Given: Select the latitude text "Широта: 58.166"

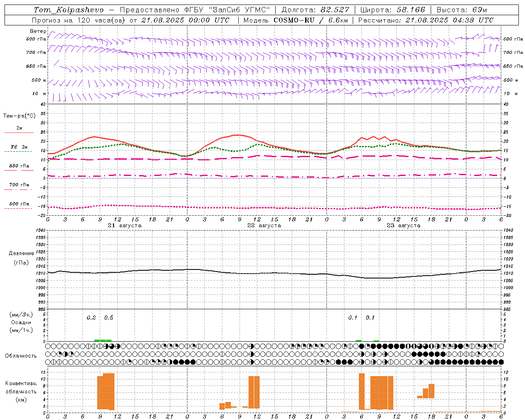Looking at the screenshot, I should click(x=393, y=10).
